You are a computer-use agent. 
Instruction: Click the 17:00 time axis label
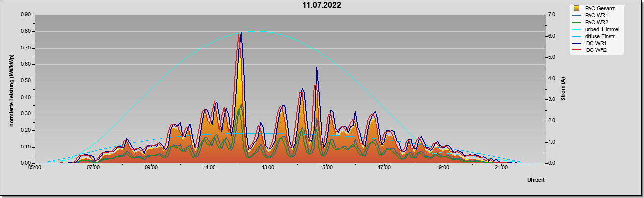[x=384, y=168]
